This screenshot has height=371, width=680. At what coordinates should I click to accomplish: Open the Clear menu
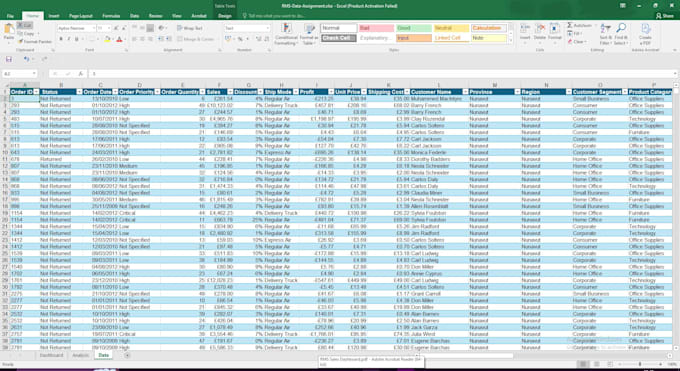coord(577,42)
